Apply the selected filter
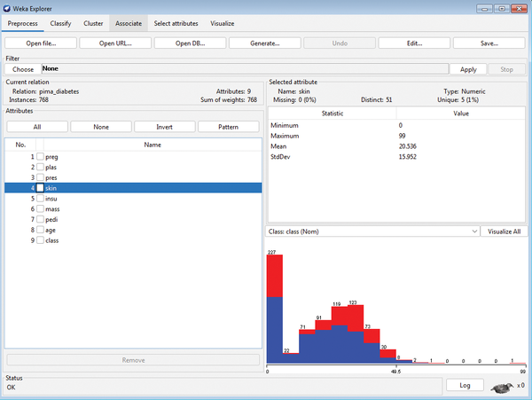532x400 pixels. pyautogui.click(x=468, y=69)
